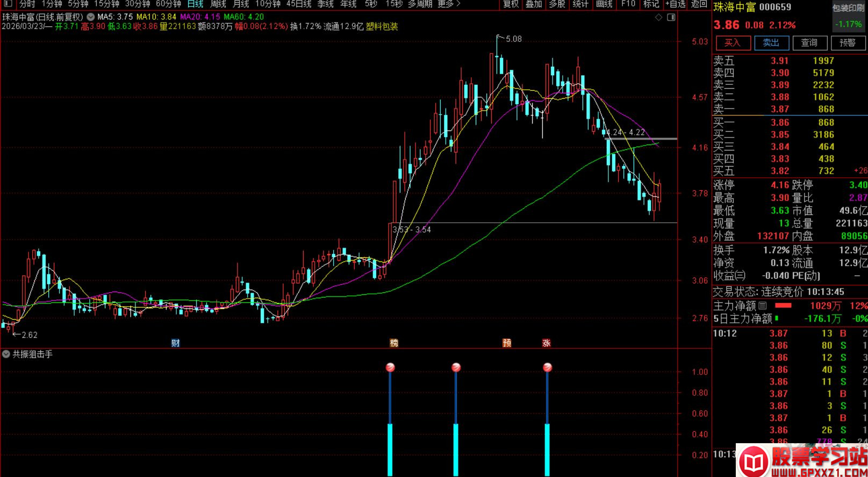Screen dimensions: 868x477
Task: Click the first red signal ball in 共振狙击手
Action: (x=390, y=367)
